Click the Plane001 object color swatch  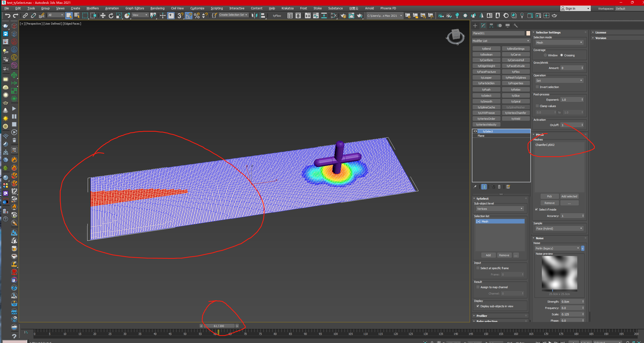pos(528,33)
